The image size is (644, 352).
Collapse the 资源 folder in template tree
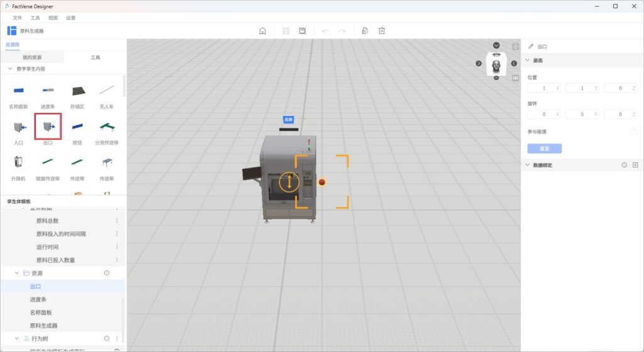click(17, 273)
